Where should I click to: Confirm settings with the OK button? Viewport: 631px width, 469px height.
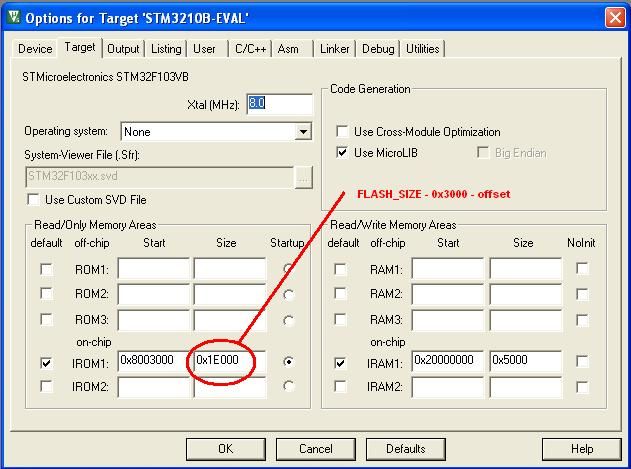pos(226,449)
